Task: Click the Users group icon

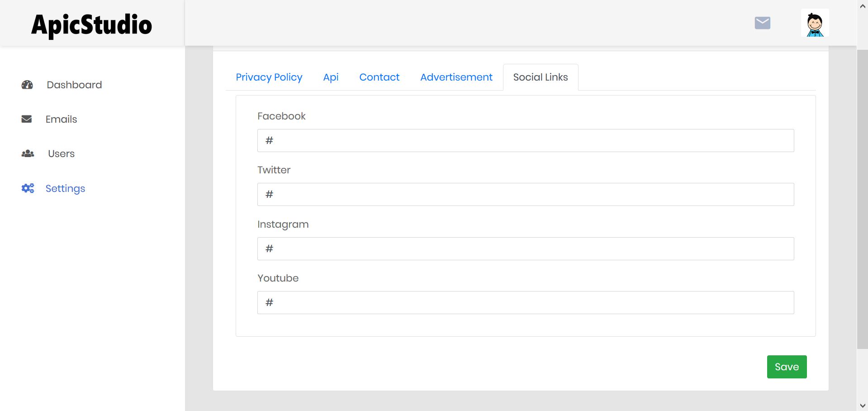Action: point(28,153)
